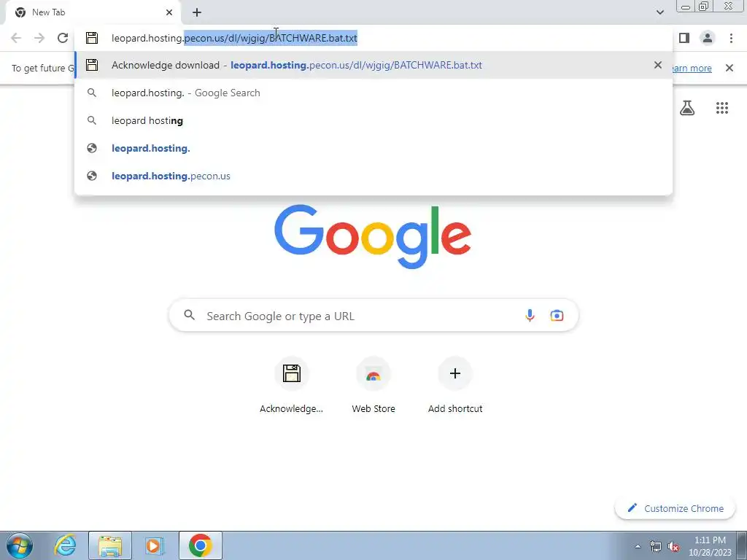Dismiss the info bar with X
This screenshot has height=560, width=747.
[729, 68]
